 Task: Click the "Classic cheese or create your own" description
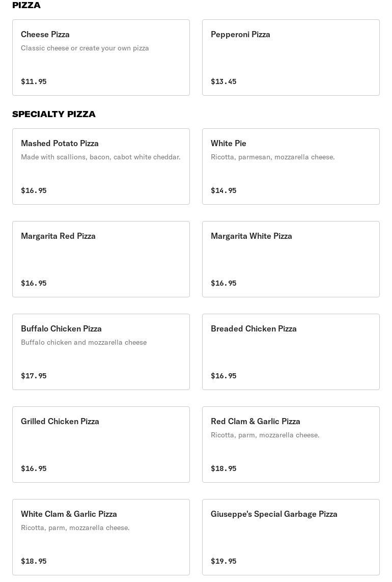[85, 48]
